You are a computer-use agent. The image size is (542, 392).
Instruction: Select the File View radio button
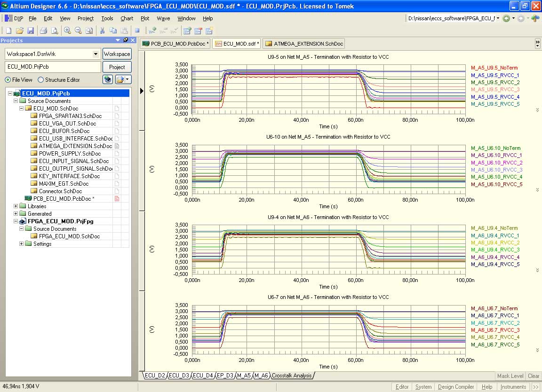click(x=8, y=80)
